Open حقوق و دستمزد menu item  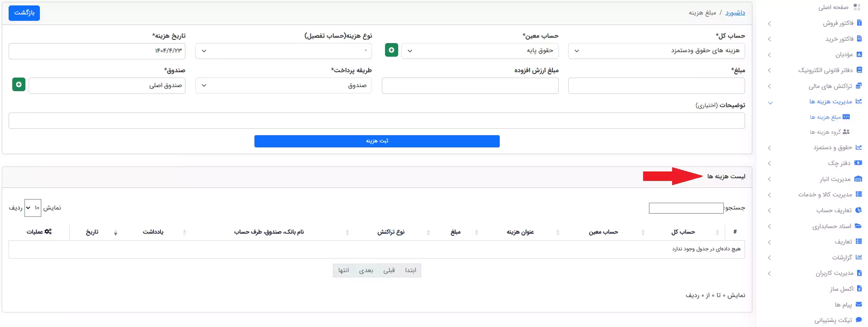pyautogui.click(x=833, y=147)
